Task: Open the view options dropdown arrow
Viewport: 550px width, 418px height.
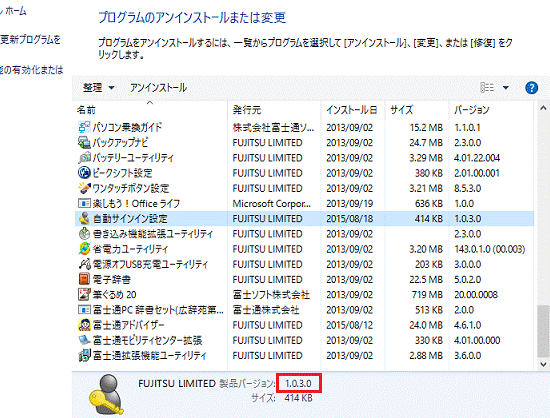Action: [x=506, y=88]
